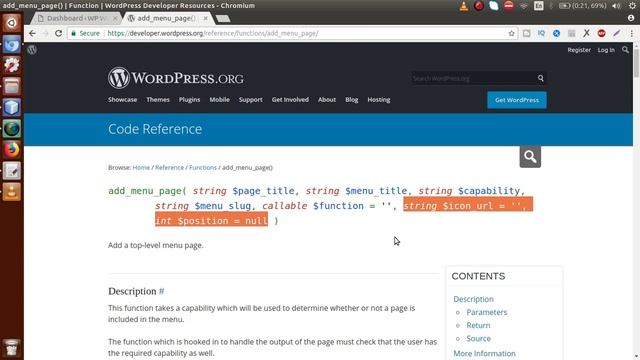This screenshot has width=640, height=360.
Task: Open the Plugins nav item
Action: (189, 100)
